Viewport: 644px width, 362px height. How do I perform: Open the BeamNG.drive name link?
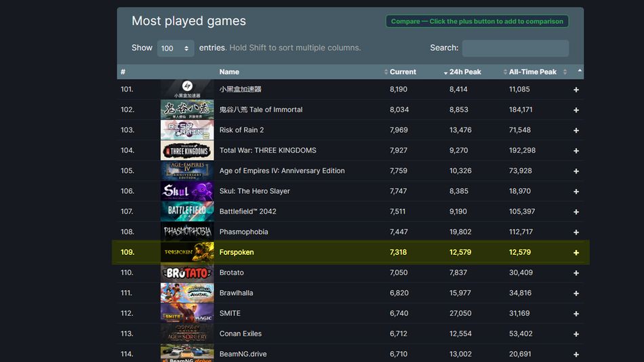coord(243,354)
